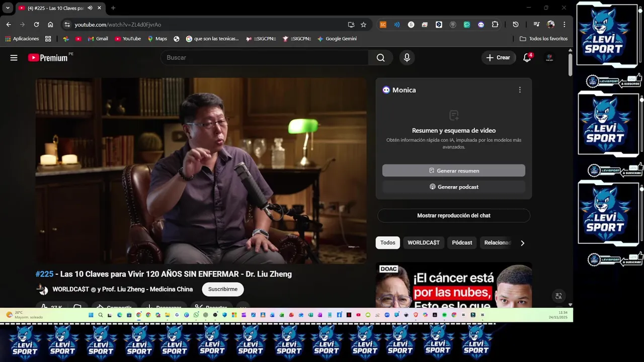Viewport: 644px width, 362px height.
Task: Show chat replay via Mostrar reproducción del chat
Action: tap(454, 216)
